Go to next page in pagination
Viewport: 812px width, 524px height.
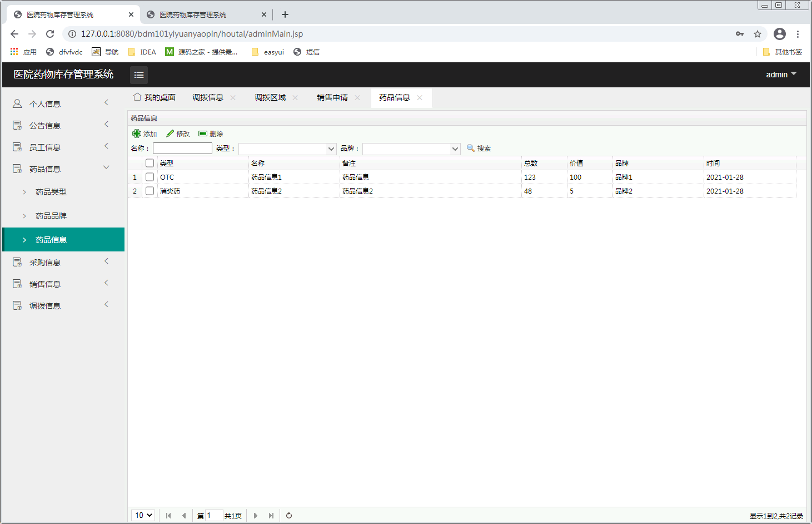(256, 516)
